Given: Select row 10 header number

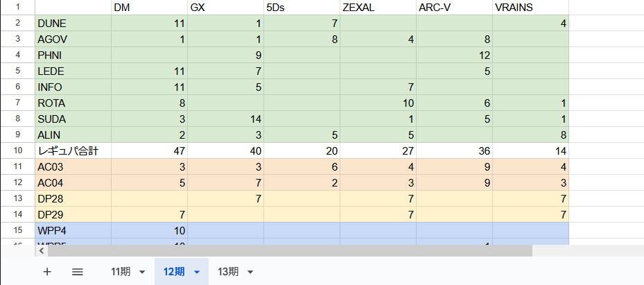Looking at the screenshot, I should point(17,150).
